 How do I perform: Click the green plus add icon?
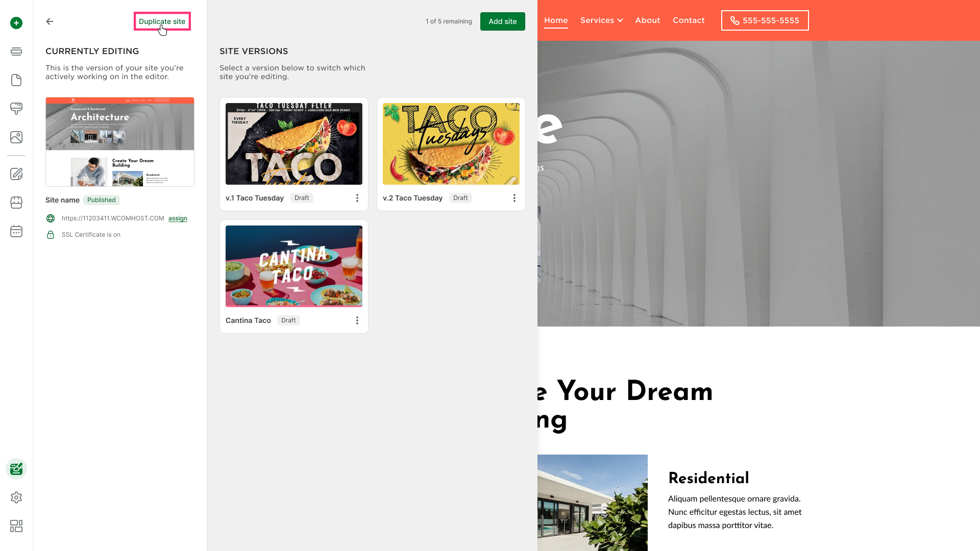[16, 23]
